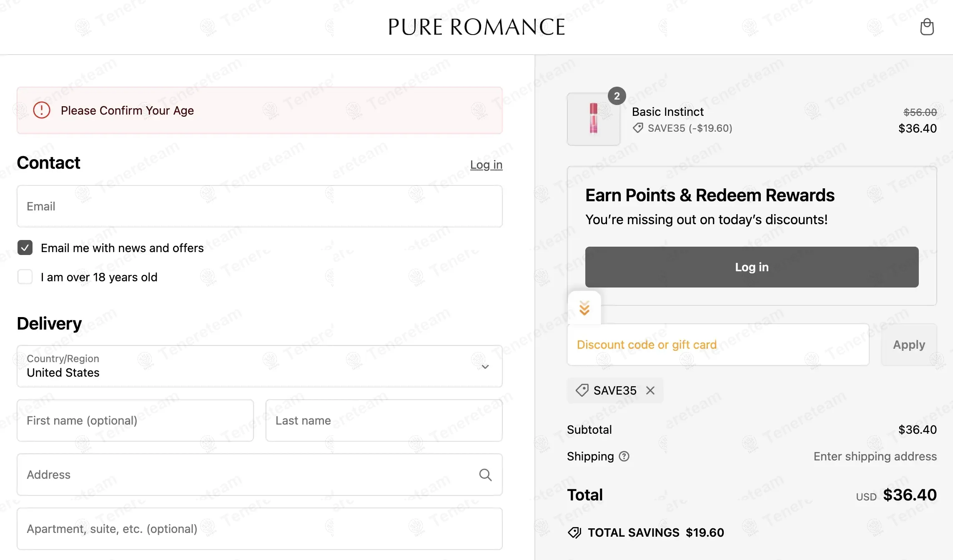953x560 pixels.
Task: Click the Log in link beside Contact
Action: pos(486,165)
